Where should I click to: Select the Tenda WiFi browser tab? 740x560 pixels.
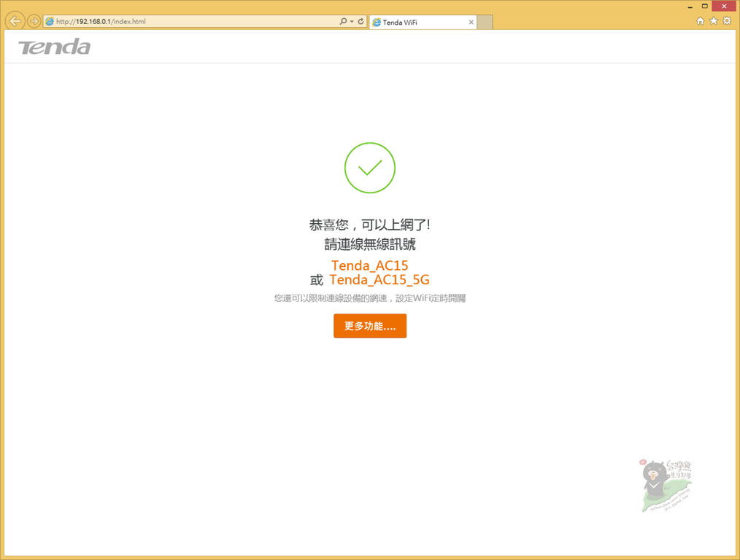423,22
